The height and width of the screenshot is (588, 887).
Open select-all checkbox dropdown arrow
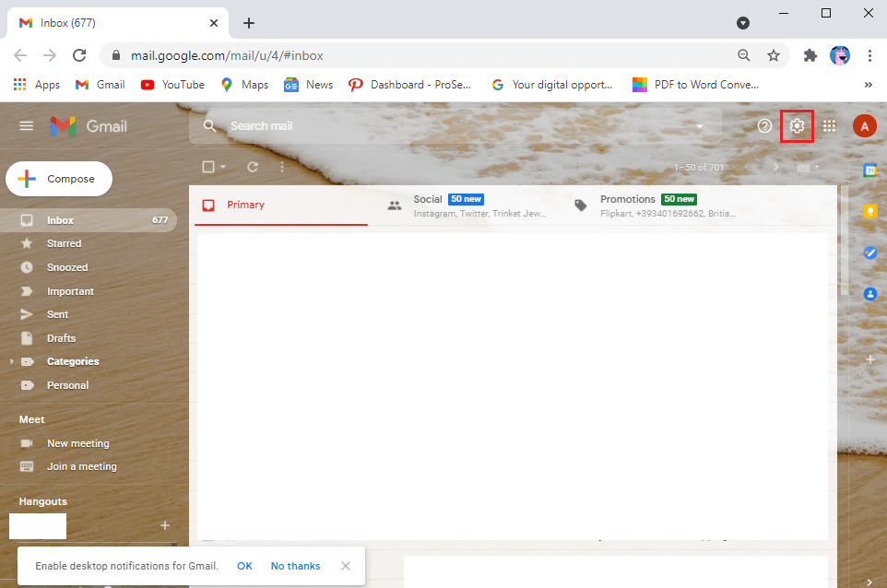(x=223, y=167)
